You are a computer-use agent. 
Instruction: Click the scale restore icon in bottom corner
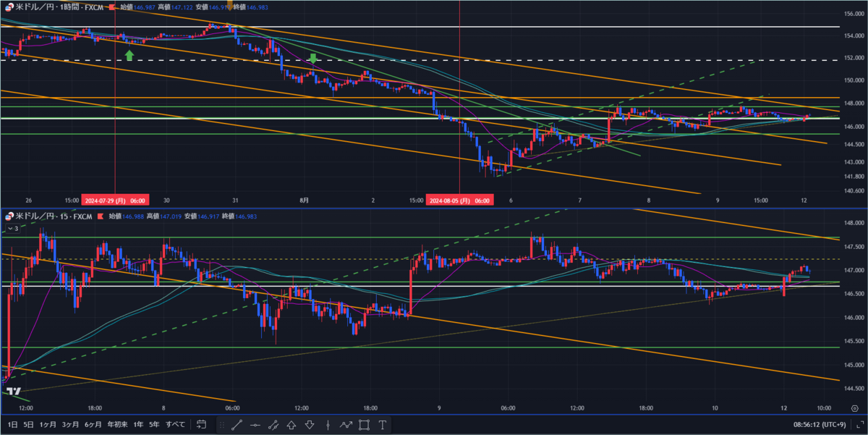pos(859,425)
